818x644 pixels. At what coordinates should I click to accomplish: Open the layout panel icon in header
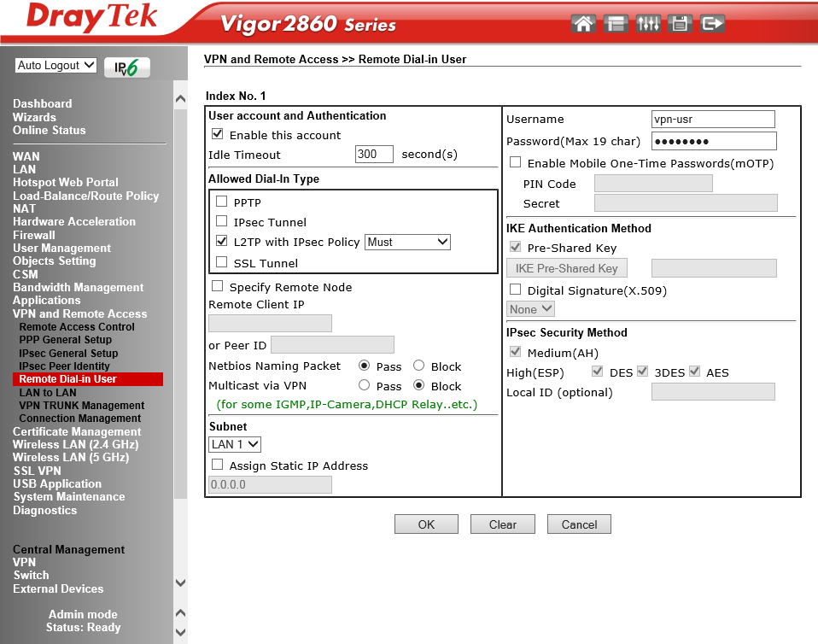[x=616, y=24]
